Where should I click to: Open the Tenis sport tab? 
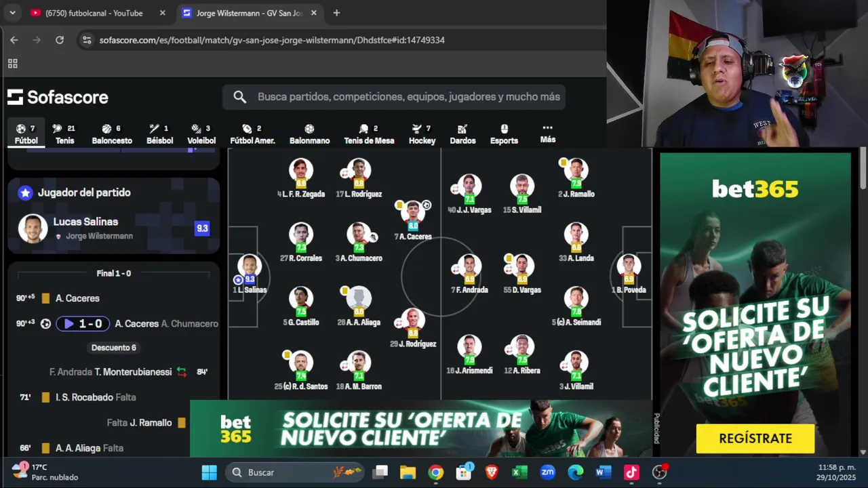65,134
